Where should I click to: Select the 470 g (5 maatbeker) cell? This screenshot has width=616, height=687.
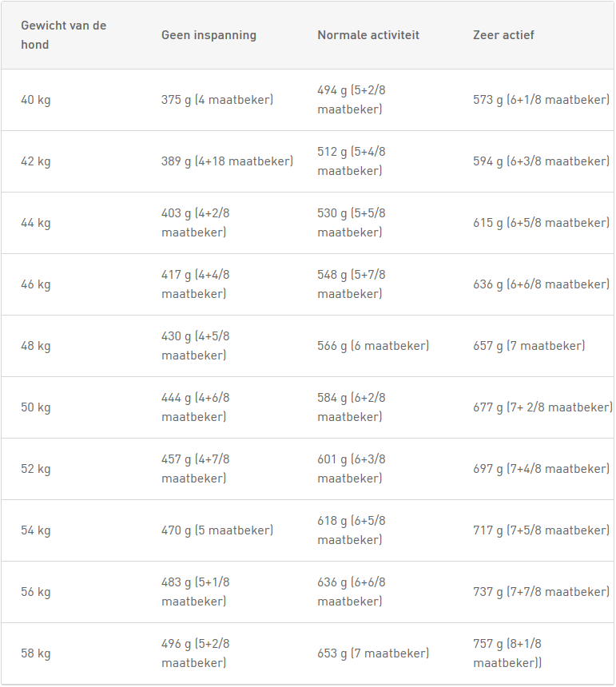tap(217, 530)
